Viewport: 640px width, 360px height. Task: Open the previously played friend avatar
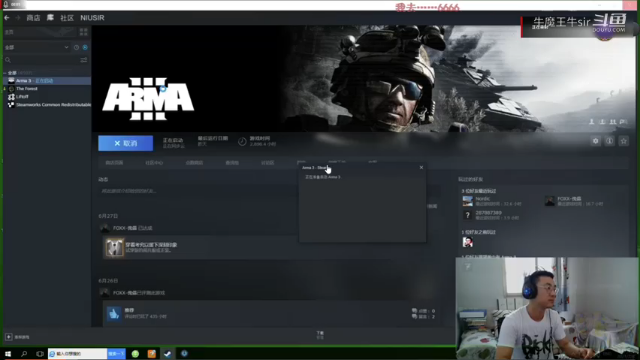(468, 242)
